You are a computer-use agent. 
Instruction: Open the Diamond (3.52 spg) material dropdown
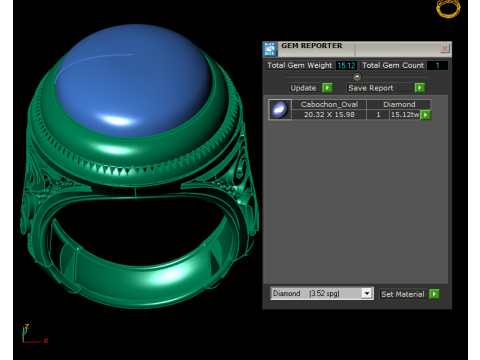coord(322,293)
